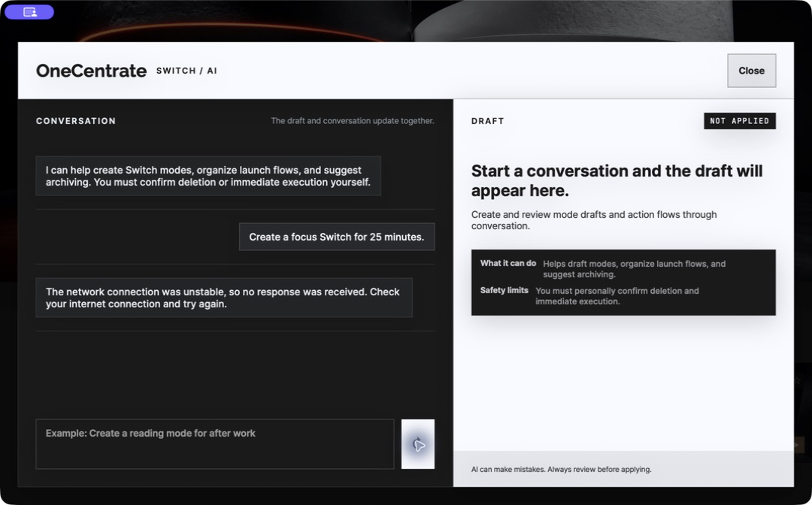Focus the message input with reading mode example
812x505 pixels.
tap(215, 444)
